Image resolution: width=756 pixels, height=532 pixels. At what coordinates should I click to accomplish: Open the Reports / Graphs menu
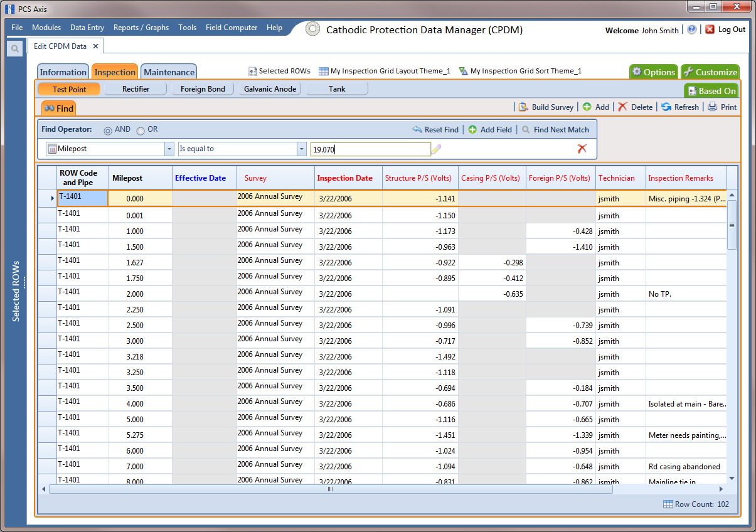pyautogui.click(x=141, y=28)
